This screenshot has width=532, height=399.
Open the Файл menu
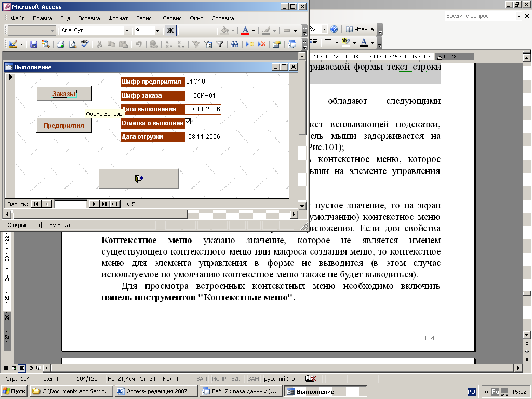[18, 18]
